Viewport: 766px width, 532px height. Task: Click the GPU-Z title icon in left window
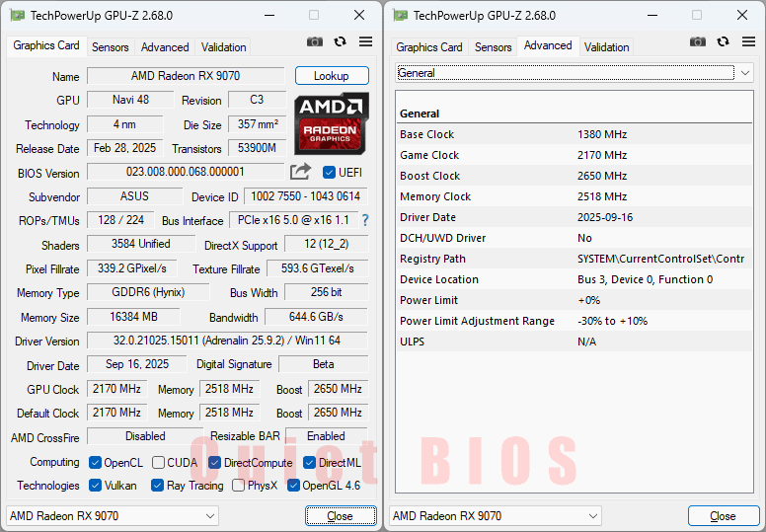17,15
